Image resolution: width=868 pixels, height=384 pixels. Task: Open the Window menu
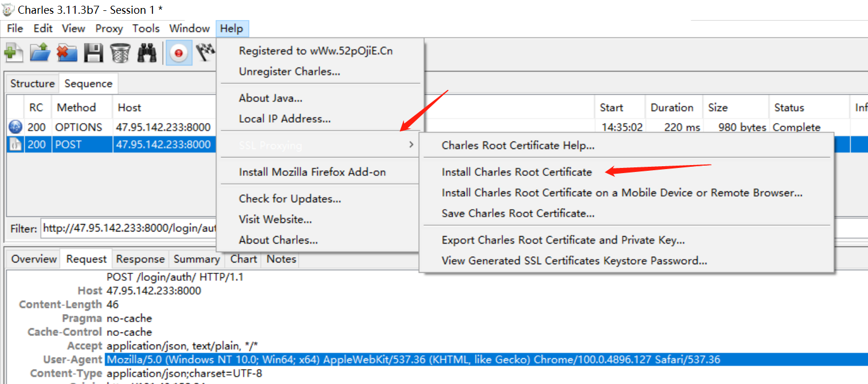[190, 28]
